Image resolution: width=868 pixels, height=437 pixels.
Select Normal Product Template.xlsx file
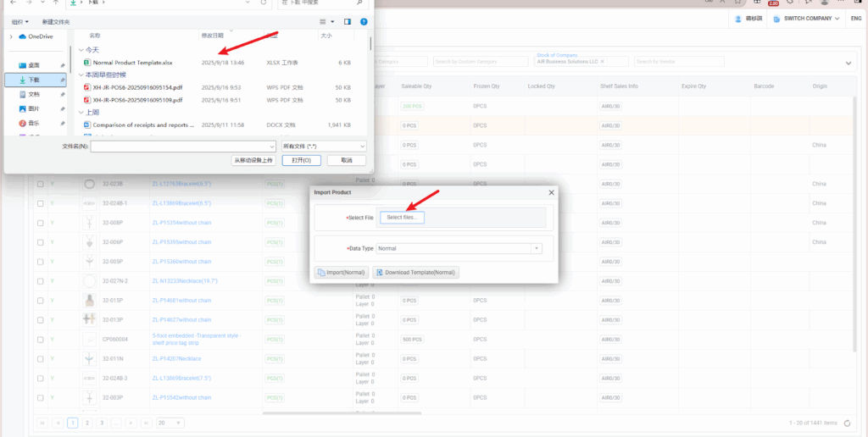(x=132, y=63)
